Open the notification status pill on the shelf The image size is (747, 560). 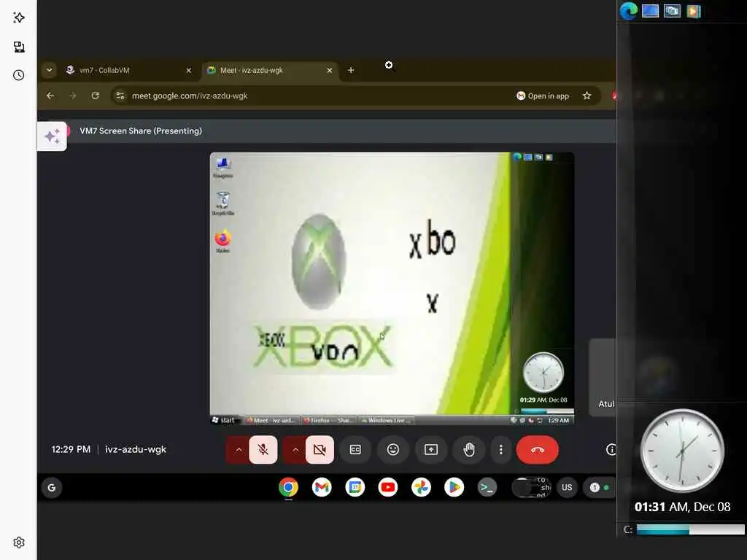click(600, 488)
